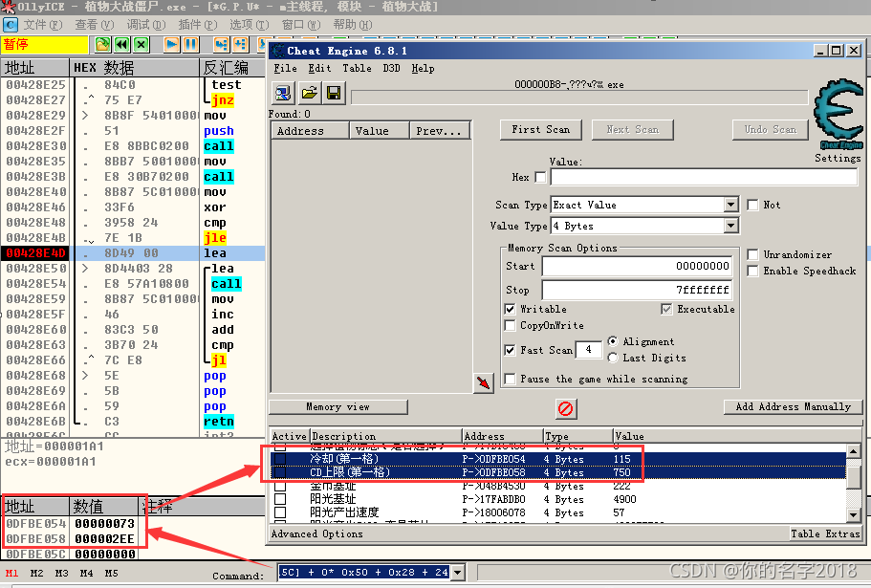Open Cheat Engine Edit menu
871x588 pixels.
pyautogui.click(x=319, y=68)
